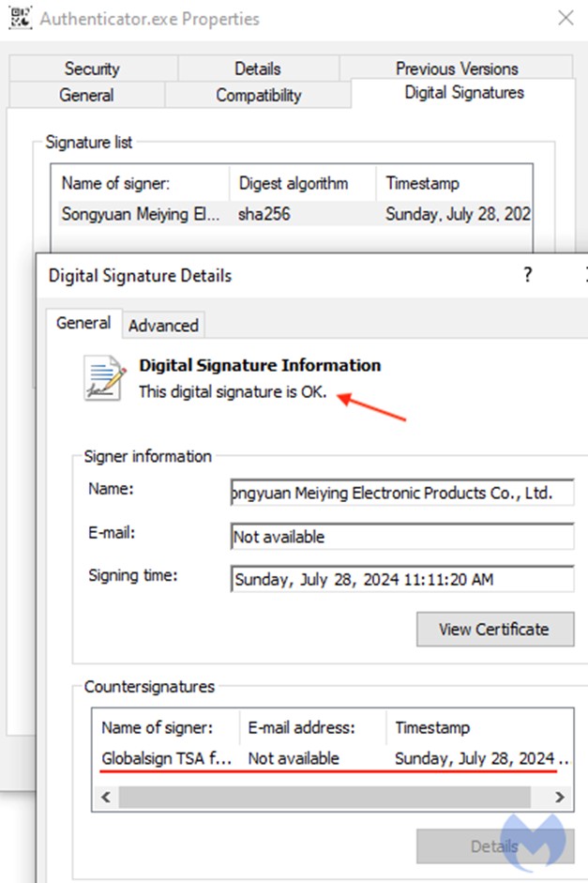588x883 pixels.
Task: Select the Compatibility tab
Action: click(x=258, y=95)
